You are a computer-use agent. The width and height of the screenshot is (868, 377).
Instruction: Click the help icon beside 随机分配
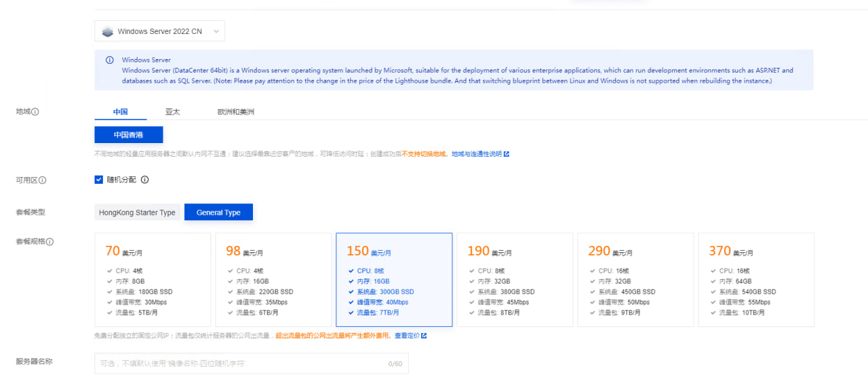pos(144,180)
